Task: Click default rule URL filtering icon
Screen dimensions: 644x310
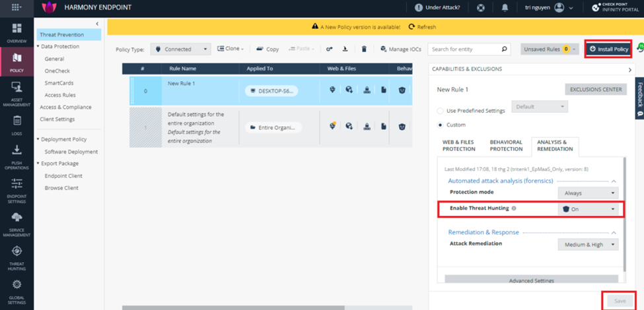Action: (333, 126)
